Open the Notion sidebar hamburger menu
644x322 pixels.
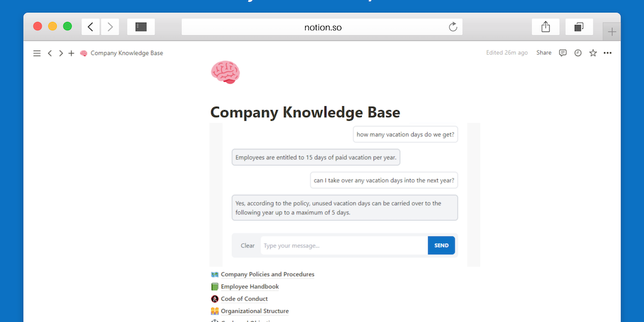[37, 53]
